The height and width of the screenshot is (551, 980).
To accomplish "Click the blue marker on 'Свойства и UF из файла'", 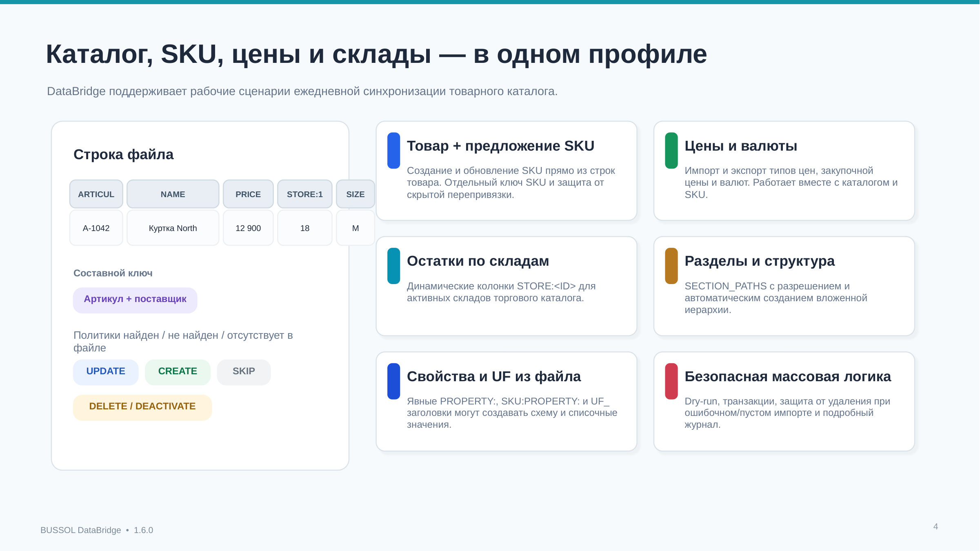I will click(x=394, y=381).
